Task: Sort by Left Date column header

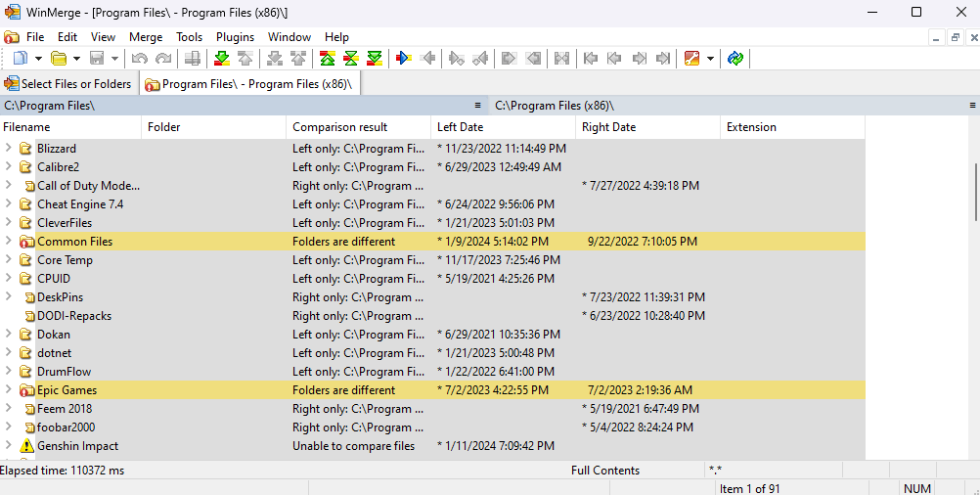Action: (460, 127)
